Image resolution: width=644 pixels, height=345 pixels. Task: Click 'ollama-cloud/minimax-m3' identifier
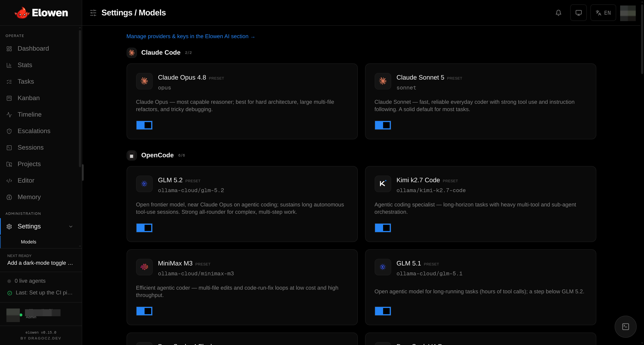coord(196,274)
